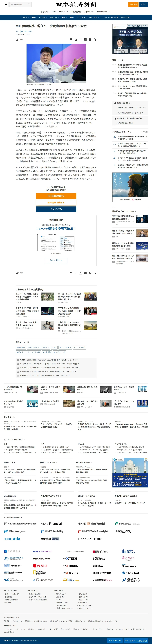Image resolution: width=152 pixels, height=644 pixels.
Task: Click お問い合わせ button in footer
Action: click(114, 641)
